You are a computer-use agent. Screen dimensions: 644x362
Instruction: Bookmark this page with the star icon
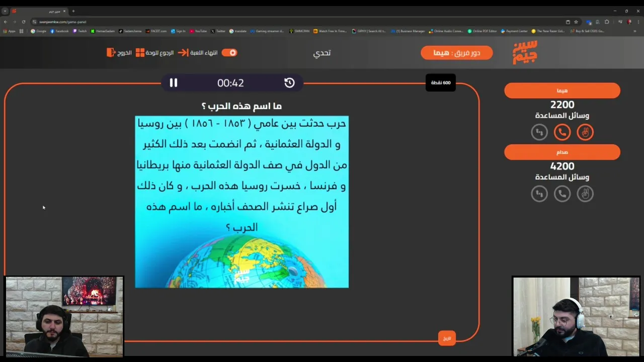[576, 22]
